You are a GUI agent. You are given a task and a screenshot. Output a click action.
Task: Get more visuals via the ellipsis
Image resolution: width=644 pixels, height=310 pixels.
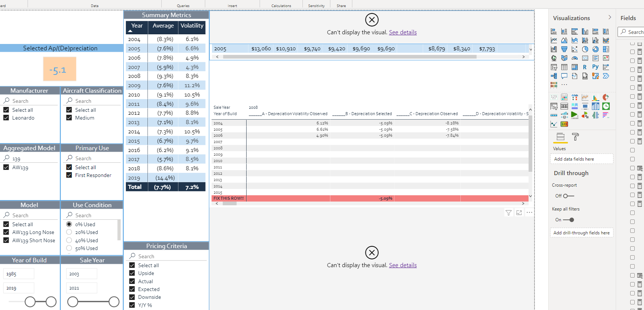564,85
